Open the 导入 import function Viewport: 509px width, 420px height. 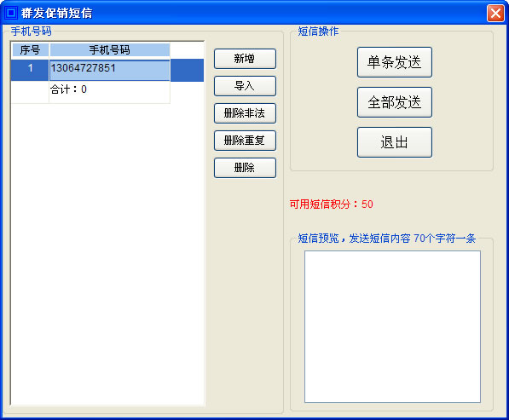tap(245, 86)
